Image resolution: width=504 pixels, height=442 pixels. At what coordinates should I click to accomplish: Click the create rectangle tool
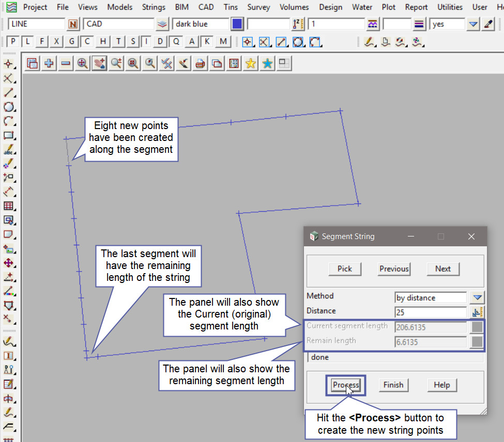point(8,136)
